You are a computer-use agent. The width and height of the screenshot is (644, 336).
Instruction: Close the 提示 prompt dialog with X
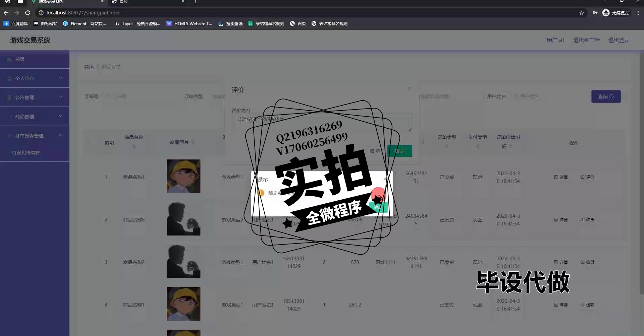click(x=385, y=179)
